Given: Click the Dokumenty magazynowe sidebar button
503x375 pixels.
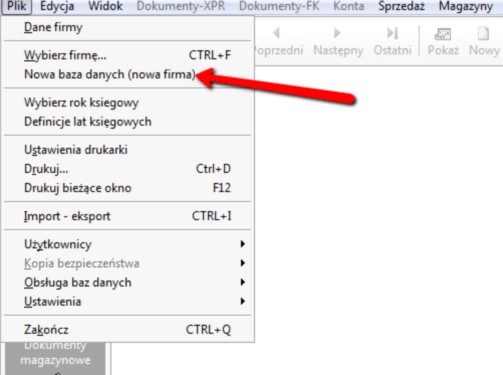Looking at the screenshot, I should [55, 353].
